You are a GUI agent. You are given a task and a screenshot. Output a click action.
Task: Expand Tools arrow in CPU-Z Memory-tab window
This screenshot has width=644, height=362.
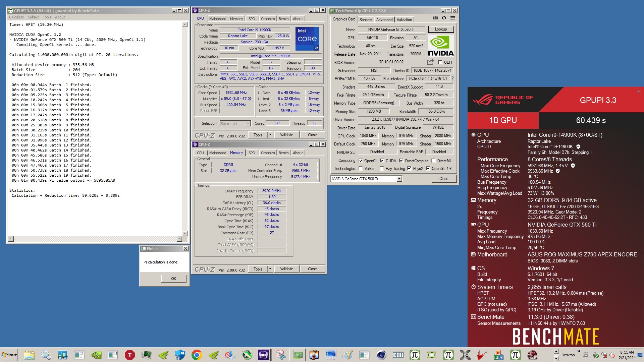270,269
